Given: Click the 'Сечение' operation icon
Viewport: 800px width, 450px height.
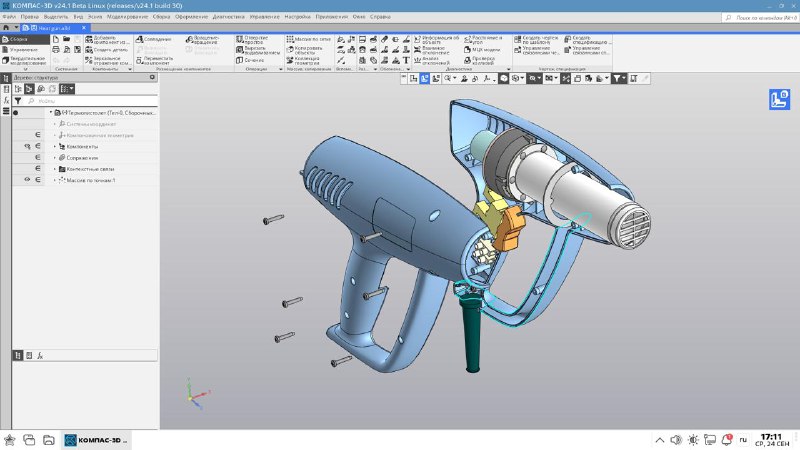Looking at the screenshot, I should click(239, 60).
